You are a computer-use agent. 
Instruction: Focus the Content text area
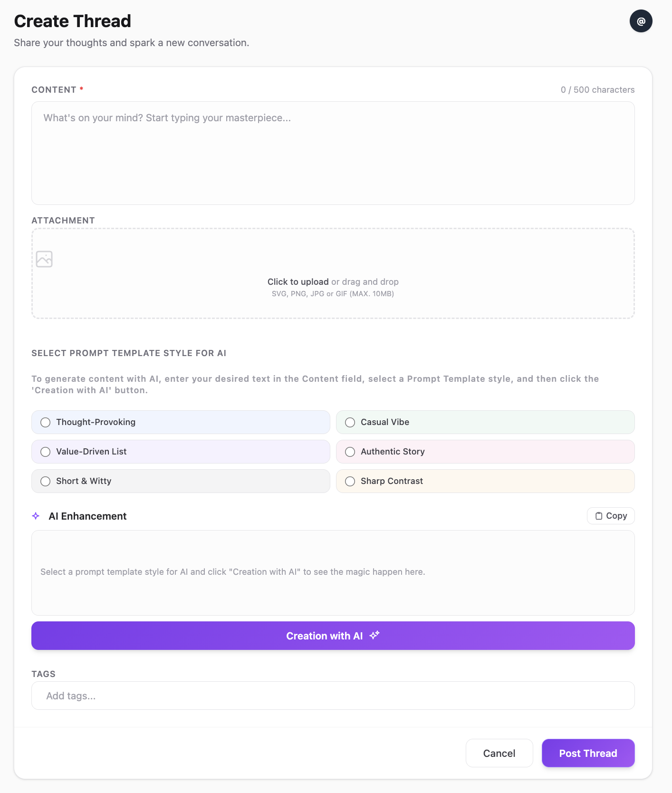point(333,153)
